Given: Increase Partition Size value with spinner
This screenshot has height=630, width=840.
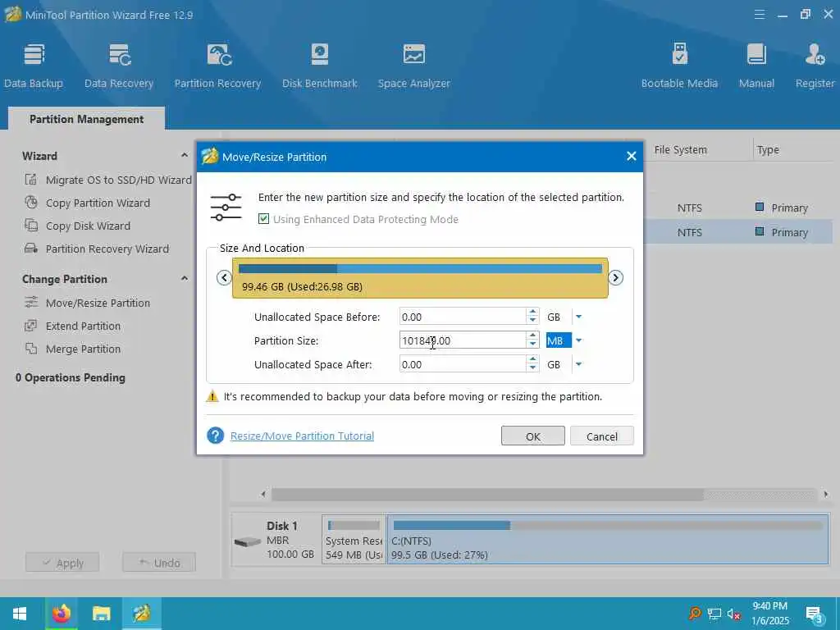Looking at the screenshot, I should point(532,336).
